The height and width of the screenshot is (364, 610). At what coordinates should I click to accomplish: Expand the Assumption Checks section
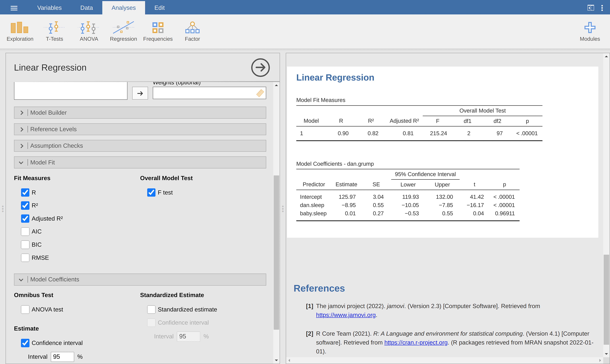tap(140, 146)
